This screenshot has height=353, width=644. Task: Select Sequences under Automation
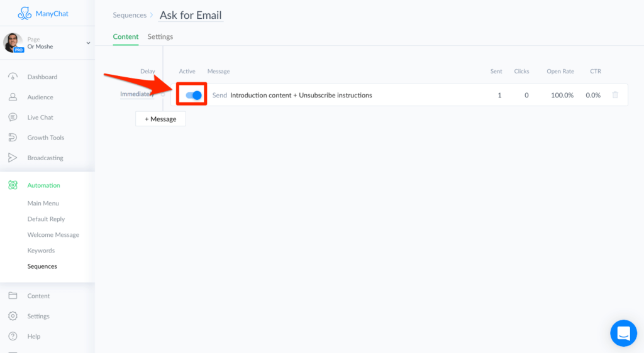pos(42,266)
